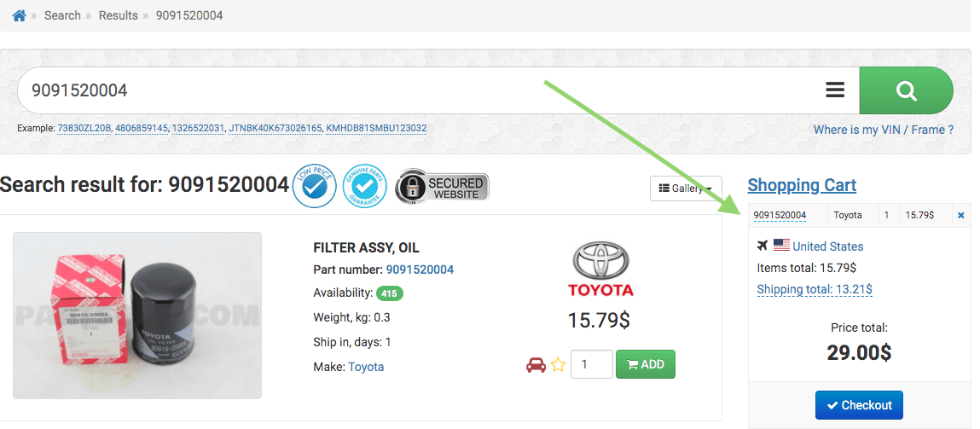This screenshot has width=980, height=429.
Task: Open the Shopping Cart heading link
Action: (x=802, y=185)
